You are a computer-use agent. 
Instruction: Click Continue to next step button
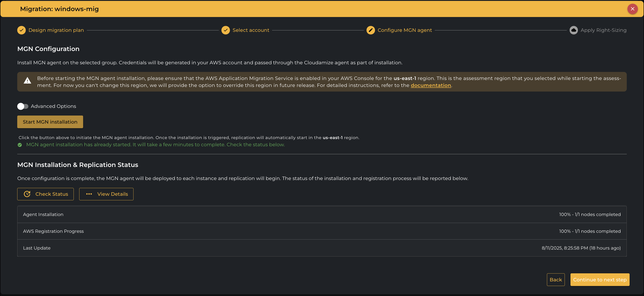pos(599,280)
